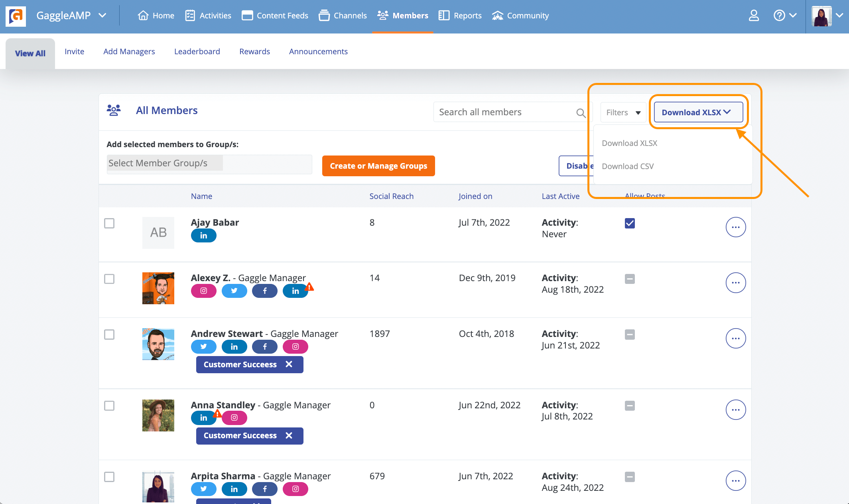Select Arpita Sharma row checkbox
Viewport: 849px width, 504px height.
(109, 477)
